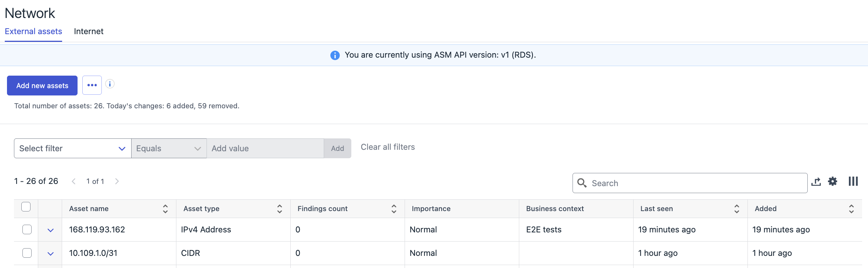Sort by Asset name column arrows
The width and height of the screenshot is (868, 268).
tap(165, 209)
